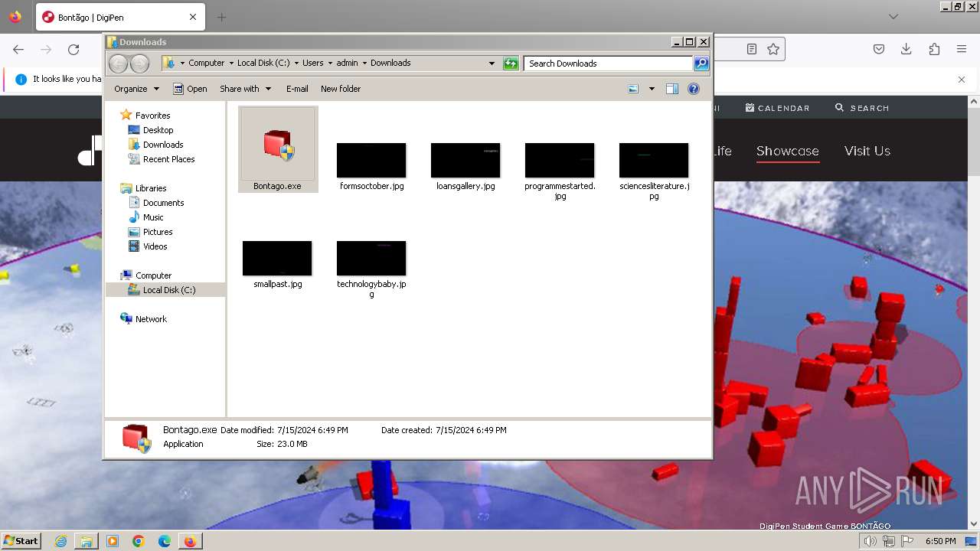
Task: Click the Windows Start button
Action: (21, 540)
